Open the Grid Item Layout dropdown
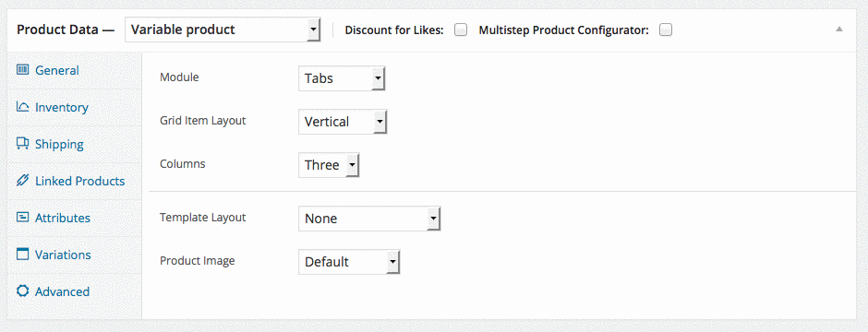This screenshot has height=332, width=868. pos(343,122)
